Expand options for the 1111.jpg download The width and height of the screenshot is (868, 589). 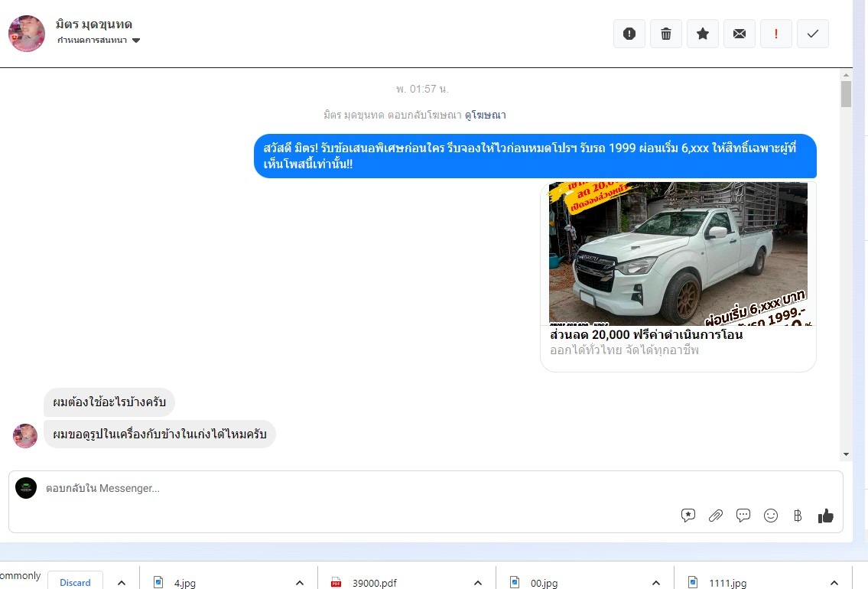click(834, 583)
